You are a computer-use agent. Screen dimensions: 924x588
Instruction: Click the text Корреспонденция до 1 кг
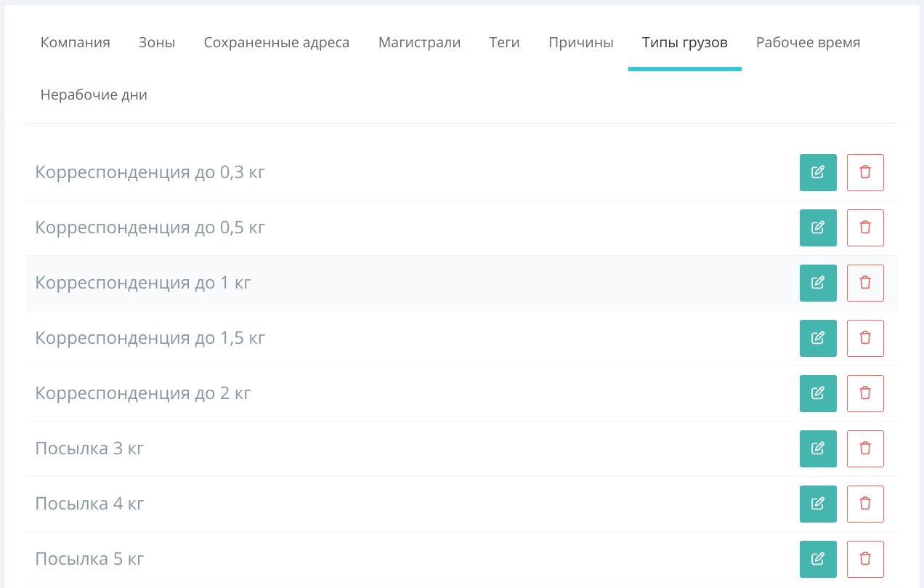tap(143, 283)
